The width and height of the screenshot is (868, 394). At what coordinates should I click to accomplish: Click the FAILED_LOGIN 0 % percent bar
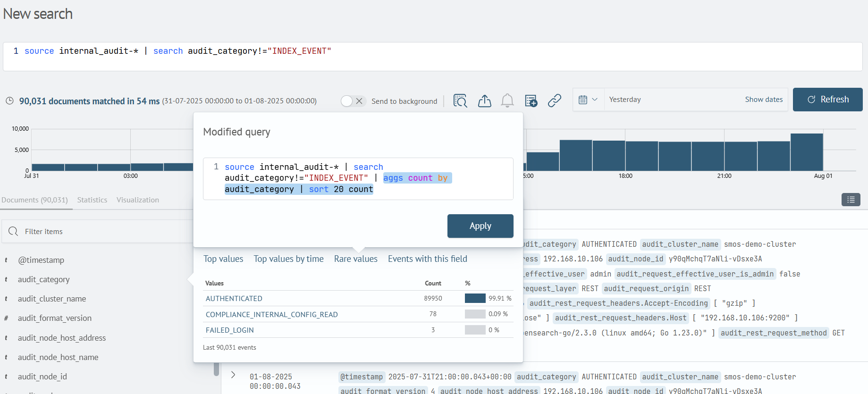[475, 330]
